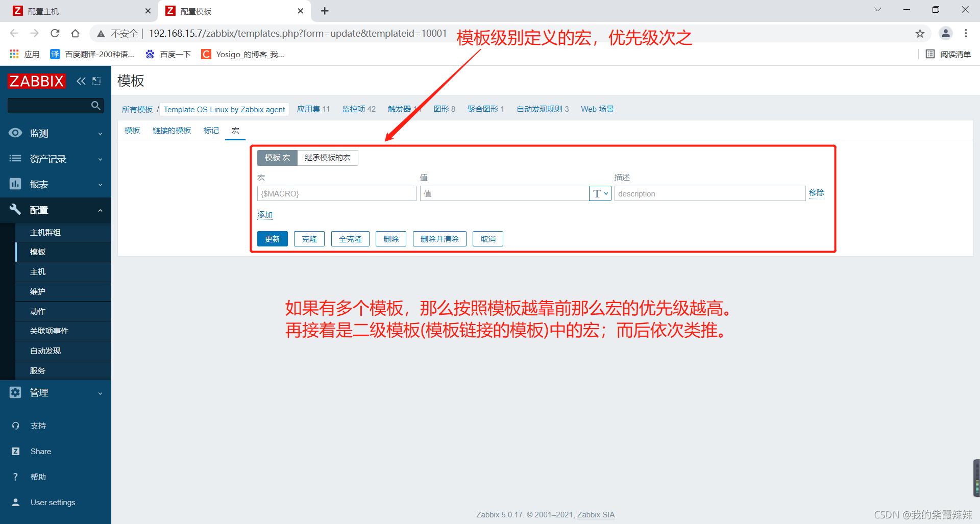Expand the 资产记录 menu chevron
Screen dimensions: 980x524
tap(100, 159)
